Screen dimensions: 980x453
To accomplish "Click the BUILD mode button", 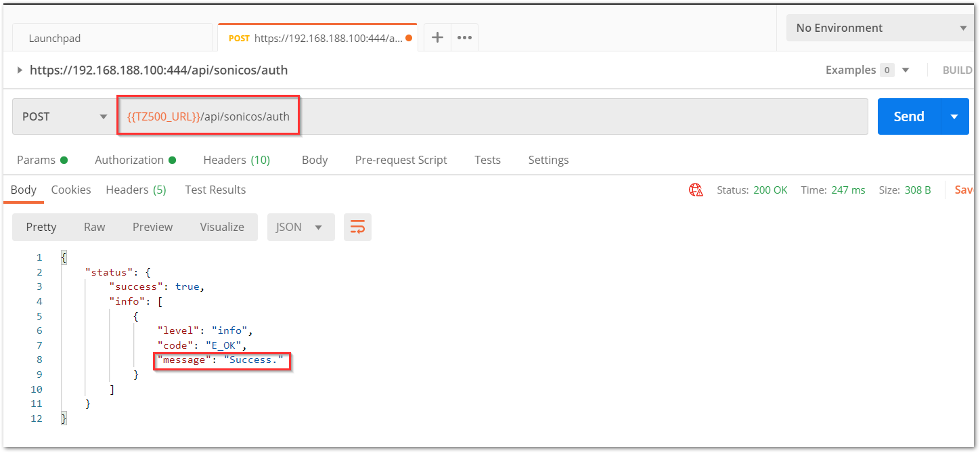I will pyautogui.click(x=958, y=70).
